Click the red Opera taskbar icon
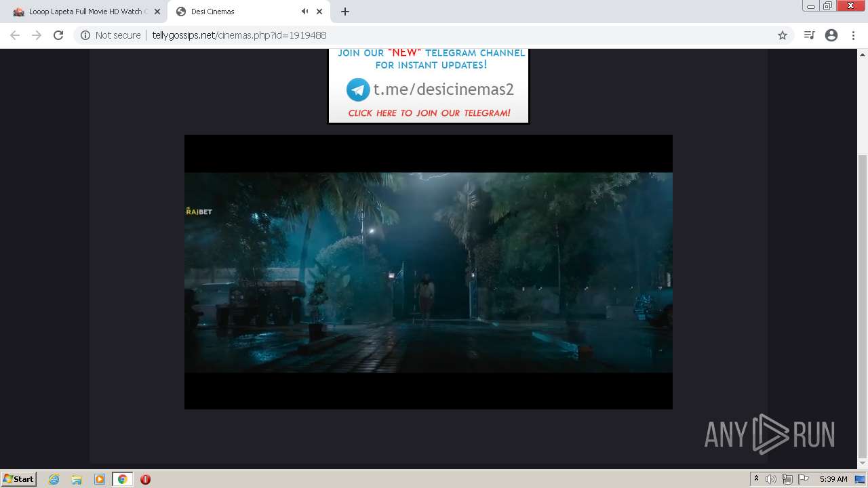The image size is (868, 488). (x=145, y=479)
